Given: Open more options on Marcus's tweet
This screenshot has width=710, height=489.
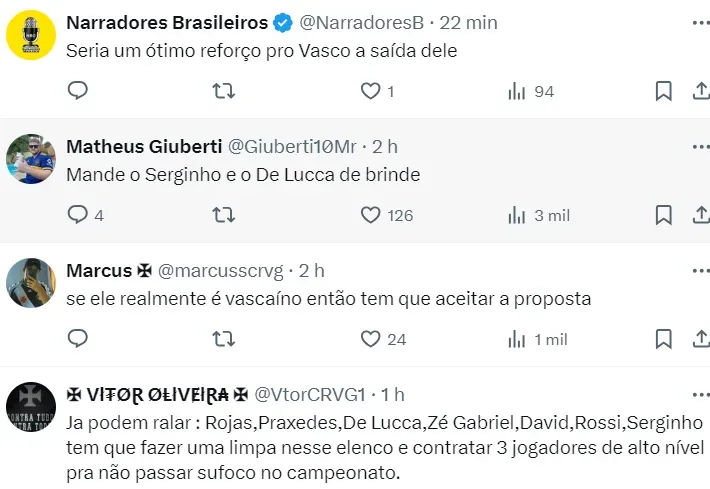Looking at the screenshot, I should click(x=697, y=270).
